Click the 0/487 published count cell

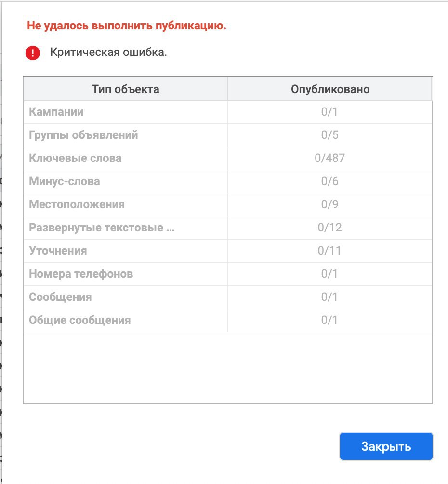point(329,158)
